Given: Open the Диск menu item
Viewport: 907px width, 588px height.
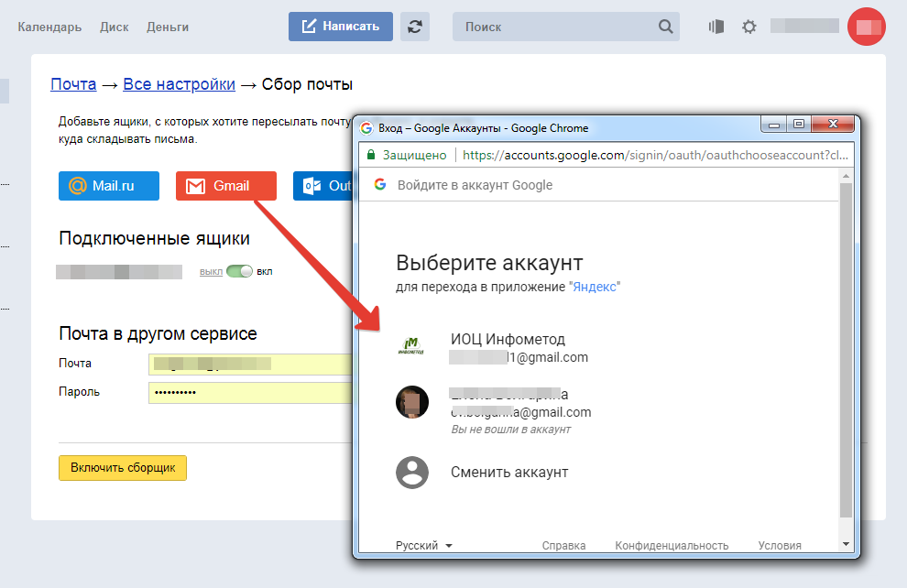Looking at the screenshot, I should click(x=114, y=27).
